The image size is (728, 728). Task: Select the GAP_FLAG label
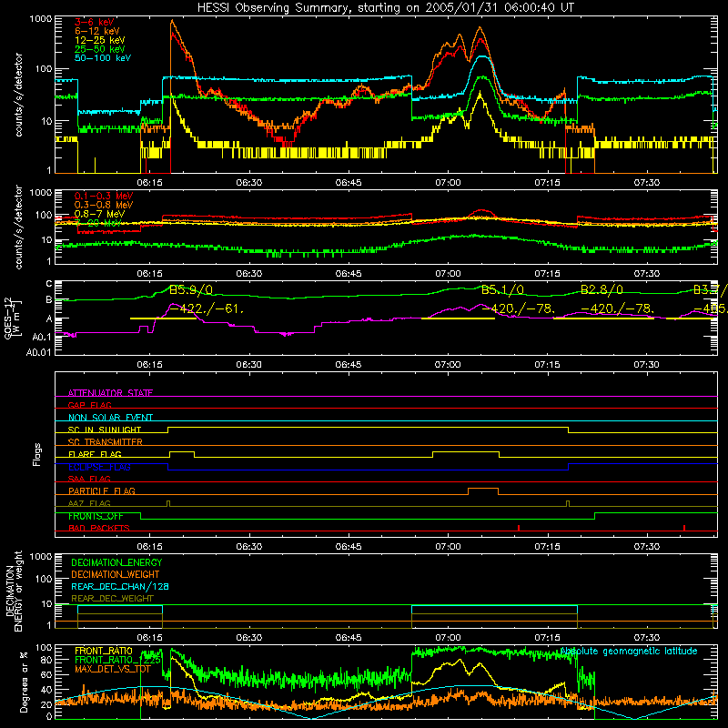click(89, 405)
